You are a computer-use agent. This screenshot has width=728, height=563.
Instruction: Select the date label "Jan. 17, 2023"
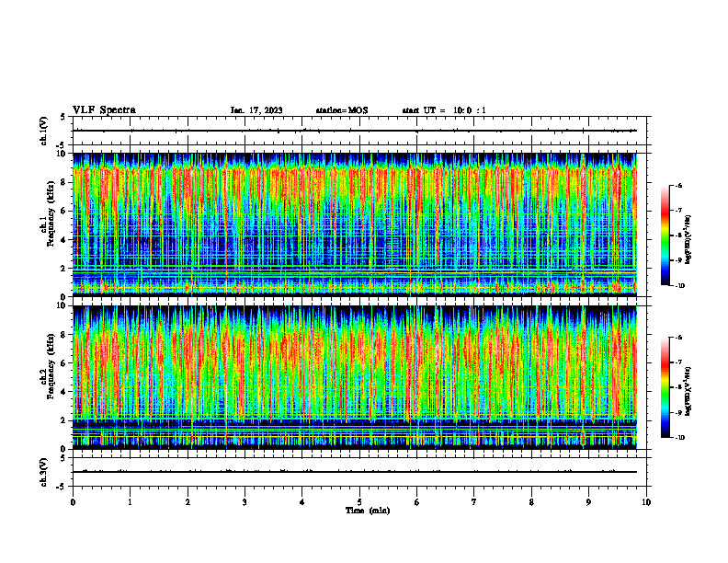coord(256,110)
